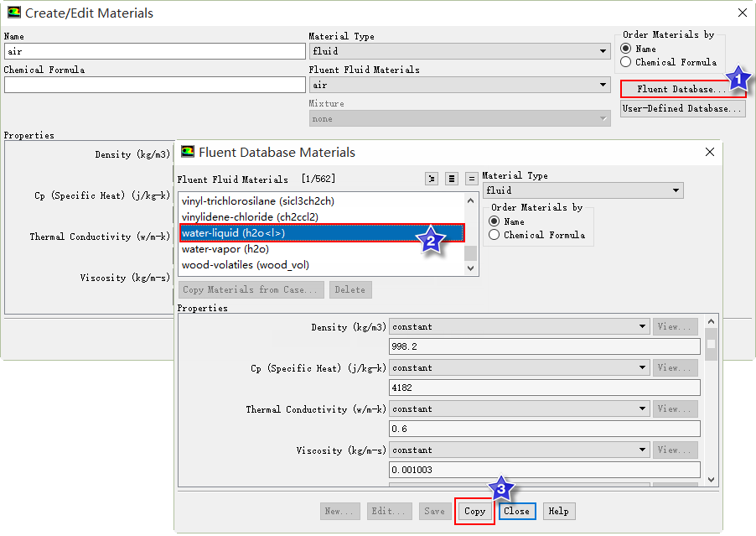Image resolution: width=756 pixels, height=536 pixels.
Task: Open the disabled Mixture dropdown showing none
Action: [x=459, y=118]
